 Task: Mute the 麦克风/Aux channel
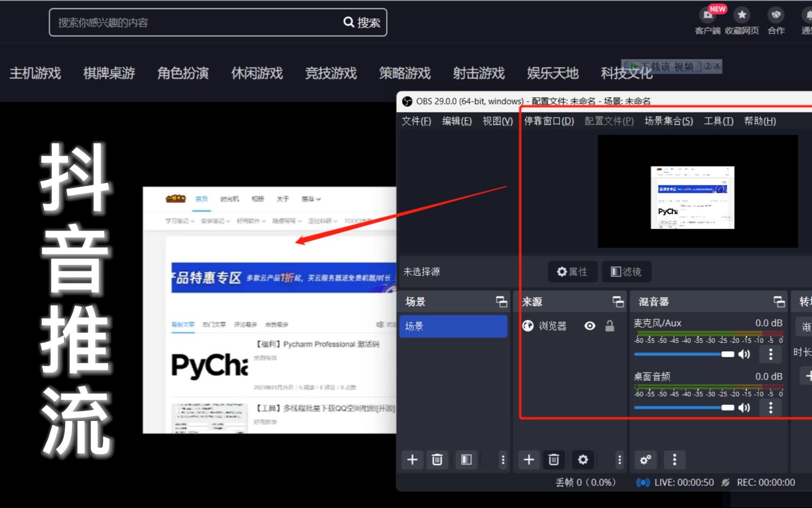coord(744,354)
